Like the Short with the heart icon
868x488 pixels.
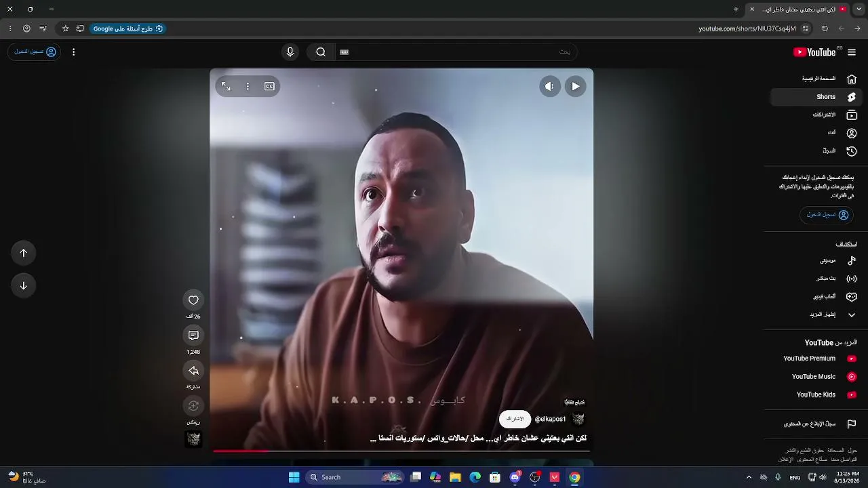[193, 300]
